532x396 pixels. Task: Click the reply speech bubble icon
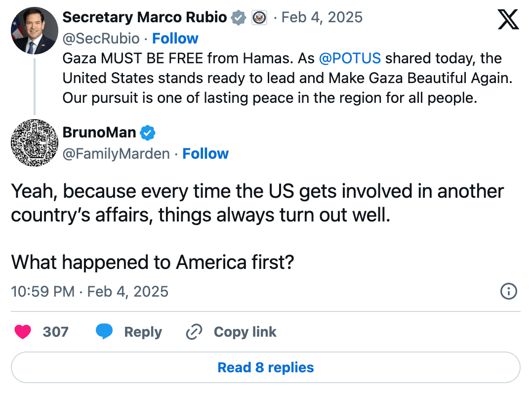point(104,332)
